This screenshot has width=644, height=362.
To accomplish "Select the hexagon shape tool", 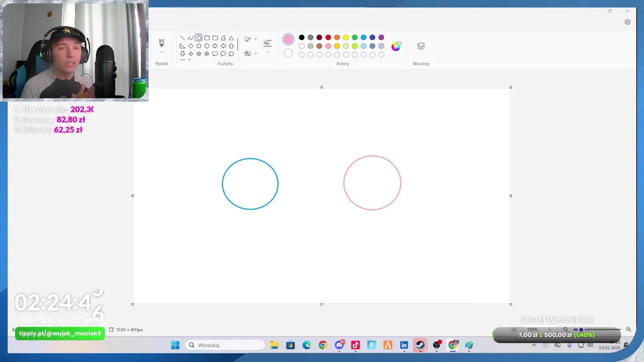I will point(207,46).
